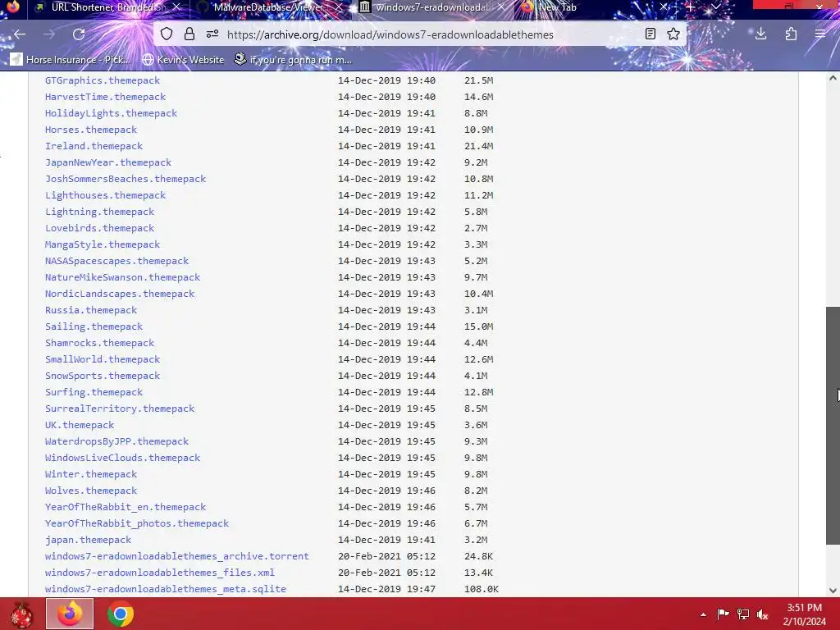The image size is (840, 630).
Task: Download Horses.themepack
Action: click(91, 130)
